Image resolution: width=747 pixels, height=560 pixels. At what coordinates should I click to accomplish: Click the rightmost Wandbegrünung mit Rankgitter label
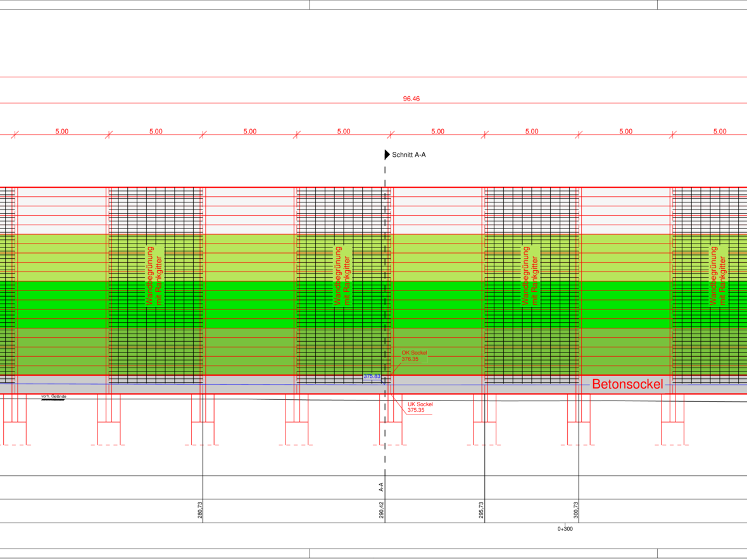tap(719, 276)
